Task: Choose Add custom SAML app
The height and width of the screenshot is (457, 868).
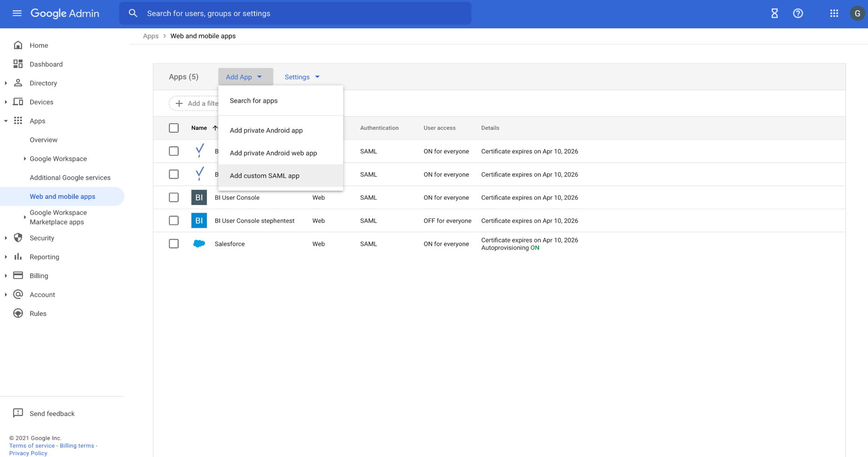Action: (264, 176)
